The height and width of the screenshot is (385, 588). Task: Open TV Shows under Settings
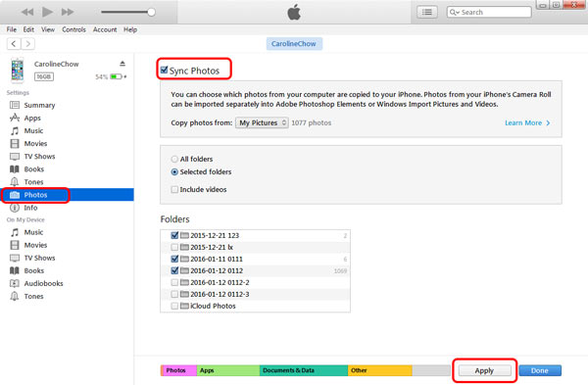pos(39,157)
